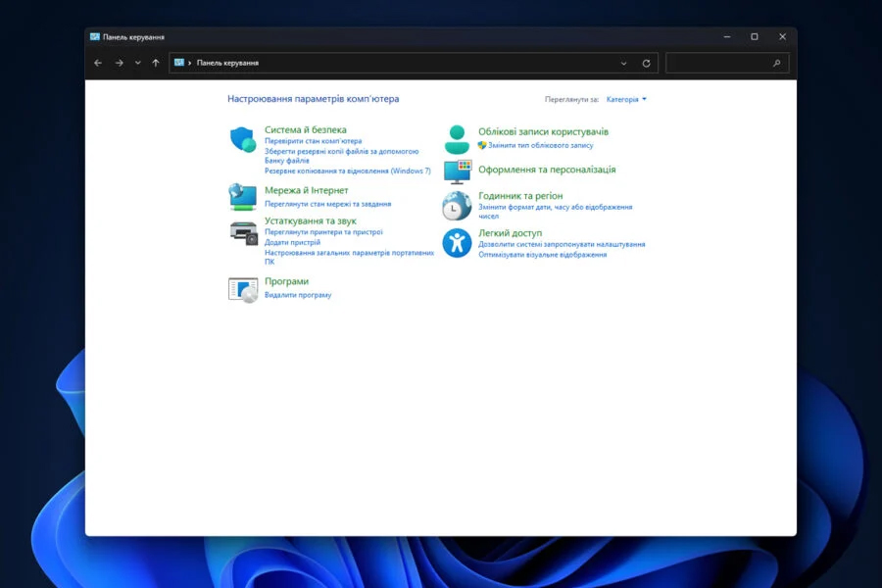The image size is (882, 588).
Task: Refresh the Control Panel view
Action: pyautogui.click(x=646, y=63)
